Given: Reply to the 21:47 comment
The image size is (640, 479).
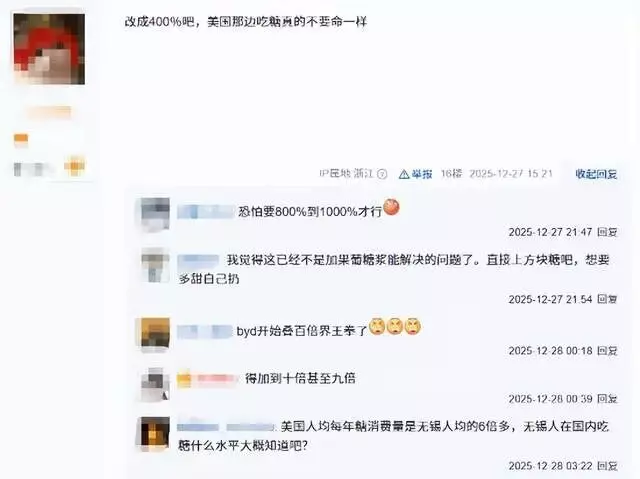Looking at the screenshot, I should coord(607,232).
